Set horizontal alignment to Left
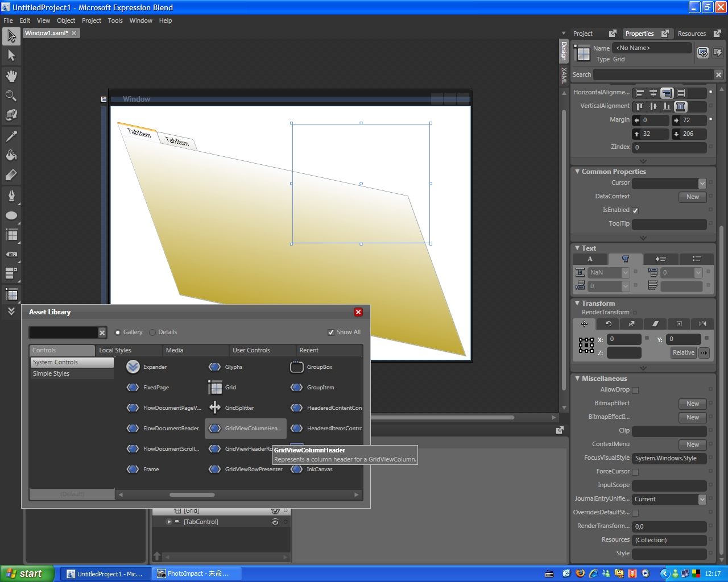Image resolution: width=728 pixels, height=582 pixels. [x=640, y=93]
